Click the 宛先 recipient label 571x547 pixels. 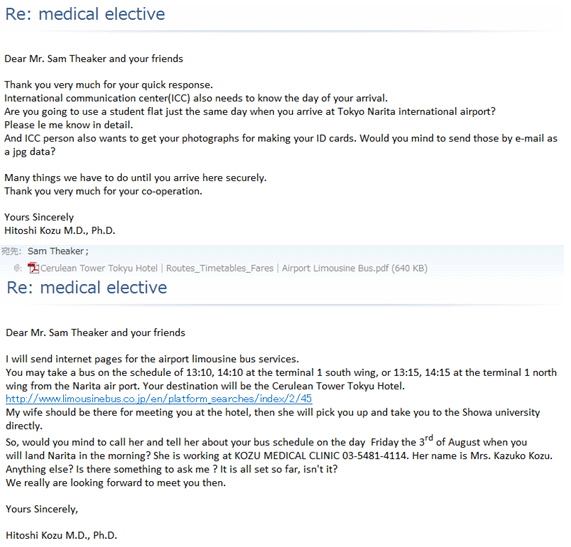tap(11, 251)
